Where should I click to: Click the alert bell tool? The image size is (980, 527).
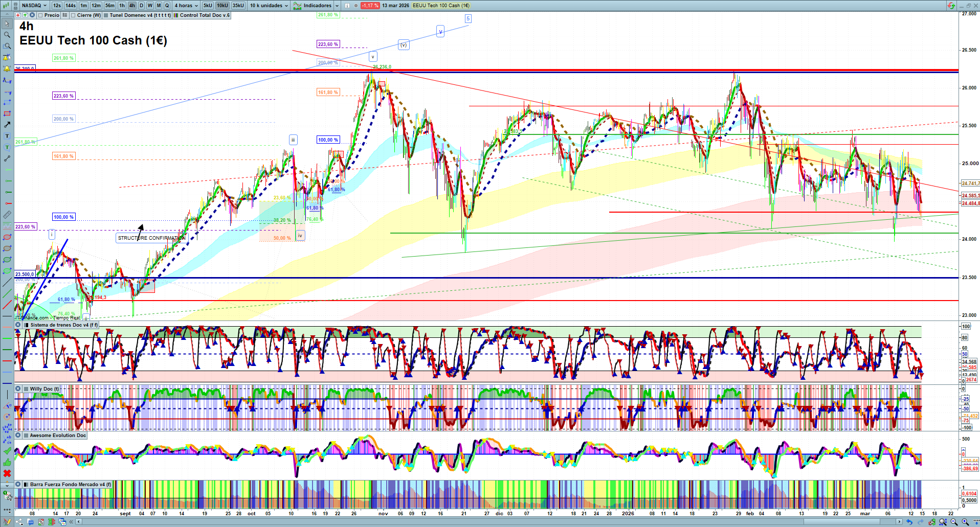pyautogui.click(x=7, y=68)
